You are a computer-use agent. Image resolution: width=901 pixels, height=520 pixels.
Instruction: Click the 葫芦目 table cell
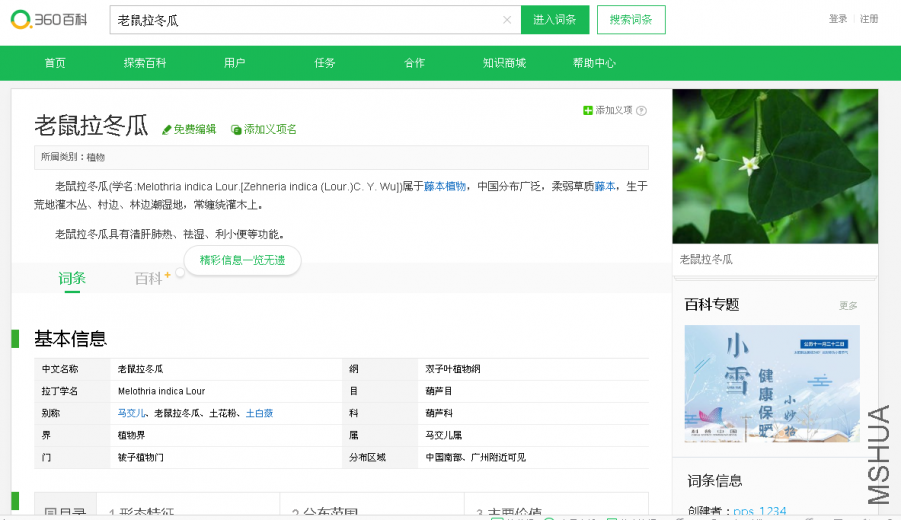pos(439,391)
